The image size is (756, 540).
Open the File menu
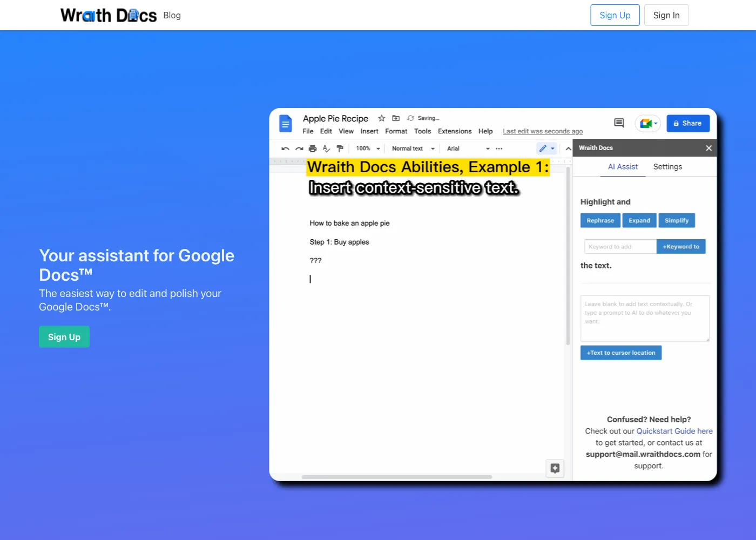point(308,131)
